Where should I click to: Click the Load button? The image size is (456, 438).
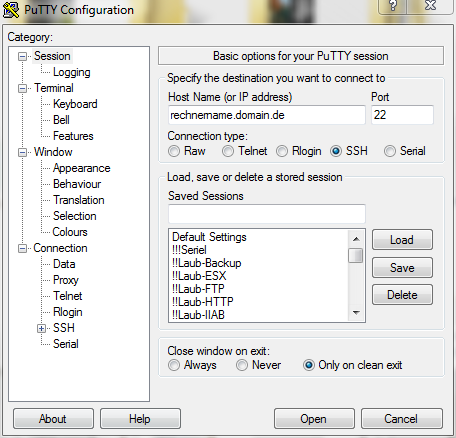[402, 240]
